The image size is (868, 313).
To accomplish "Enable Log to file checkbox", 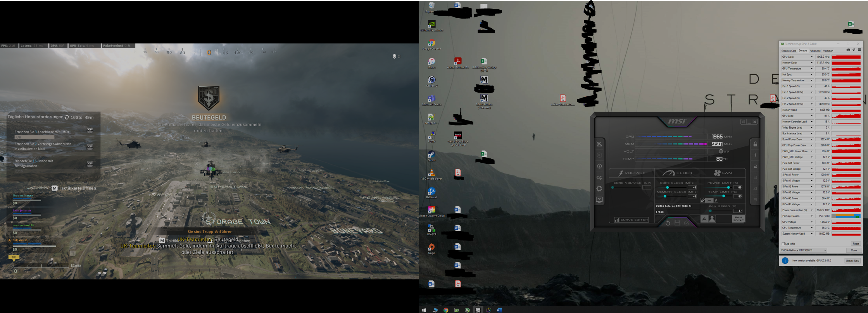I will pos(783,244).
